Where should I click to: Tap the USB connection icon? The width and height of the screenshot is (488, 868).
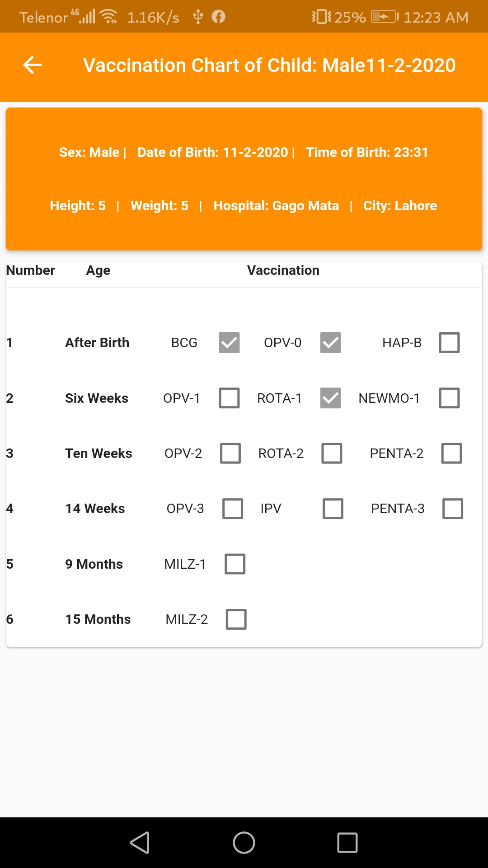[x=198, y=17]
